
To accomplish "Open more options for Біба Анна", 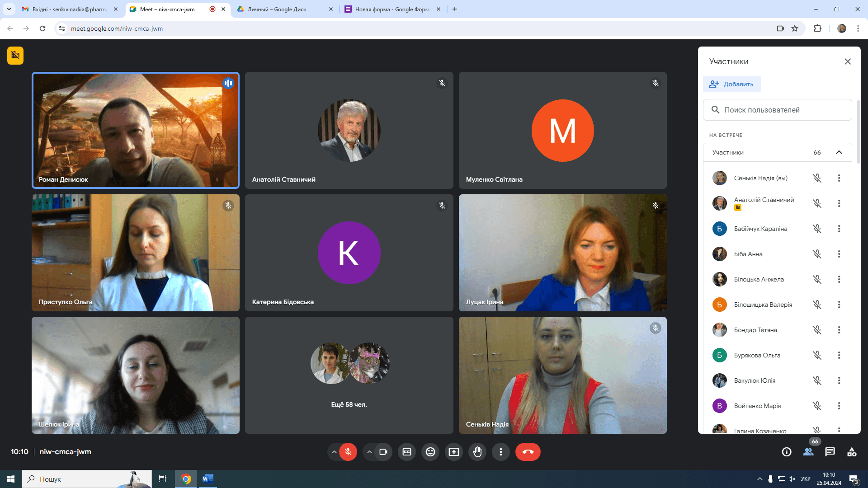I will (839, 254).
